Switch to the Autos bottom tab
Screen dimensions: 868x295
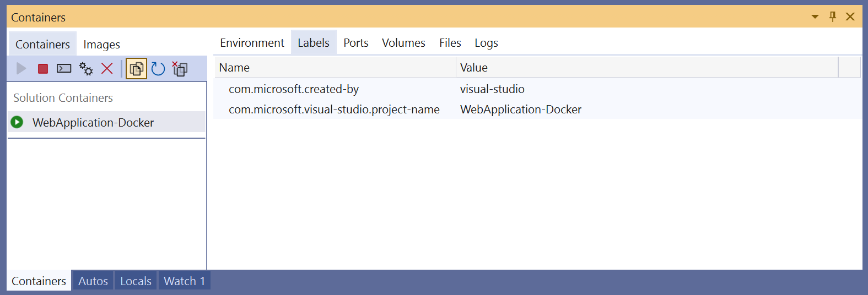(93, 281)
